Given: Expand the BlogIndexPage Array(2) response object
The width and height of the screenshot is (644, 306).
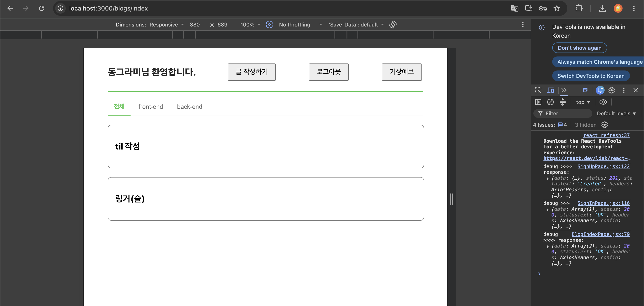Looking at the screenshot, I should pyautogui.click(x=547, y=246).
